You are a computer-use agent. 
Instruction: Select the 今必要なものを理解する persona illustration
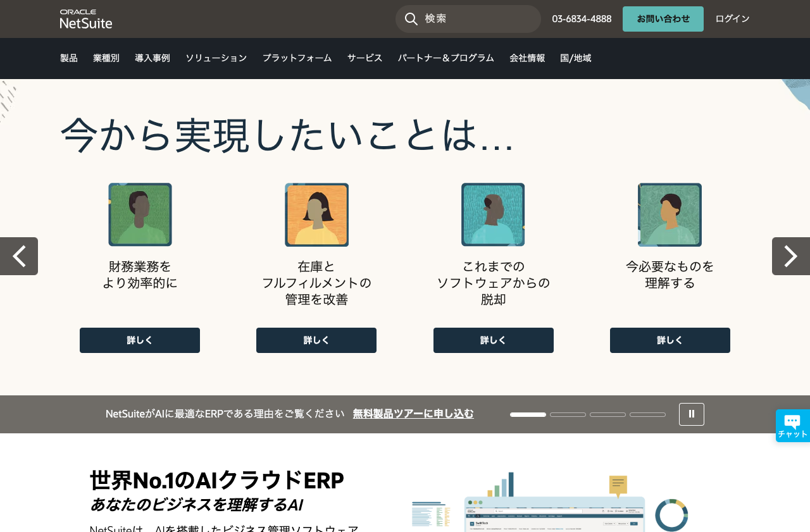coord(670,214)
